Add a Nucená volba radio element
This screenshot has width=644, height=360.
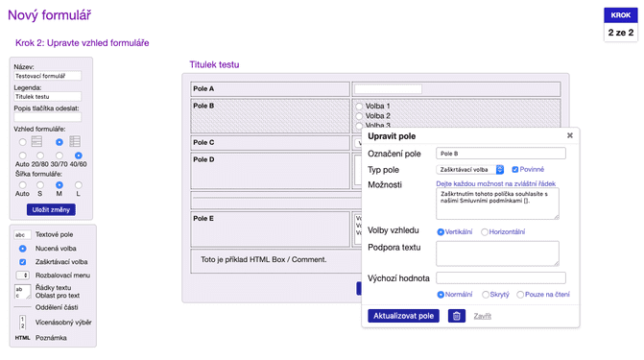[x=56, y=249]
